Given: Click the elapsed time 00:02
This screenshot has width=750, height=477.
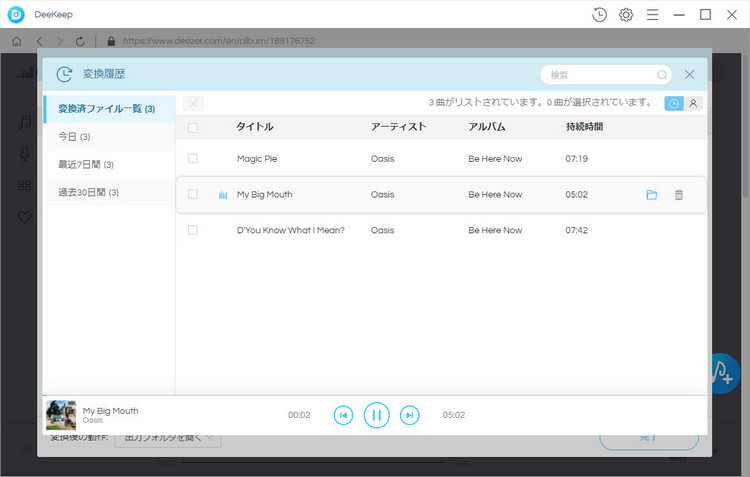Looking at the screenshot, I should (299, 415).
